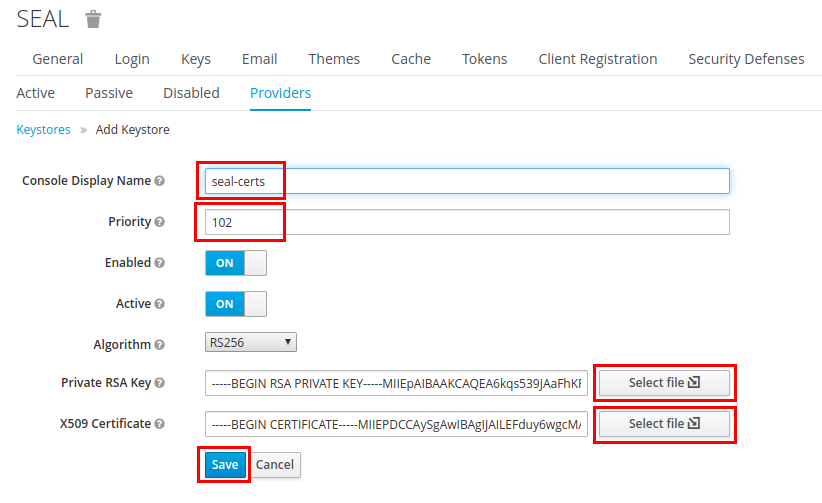The height and width of the screenshot is (503, 822).
Task: Select the Providers sub-tab
Action: pyautogui.click(x=280, y=93)
